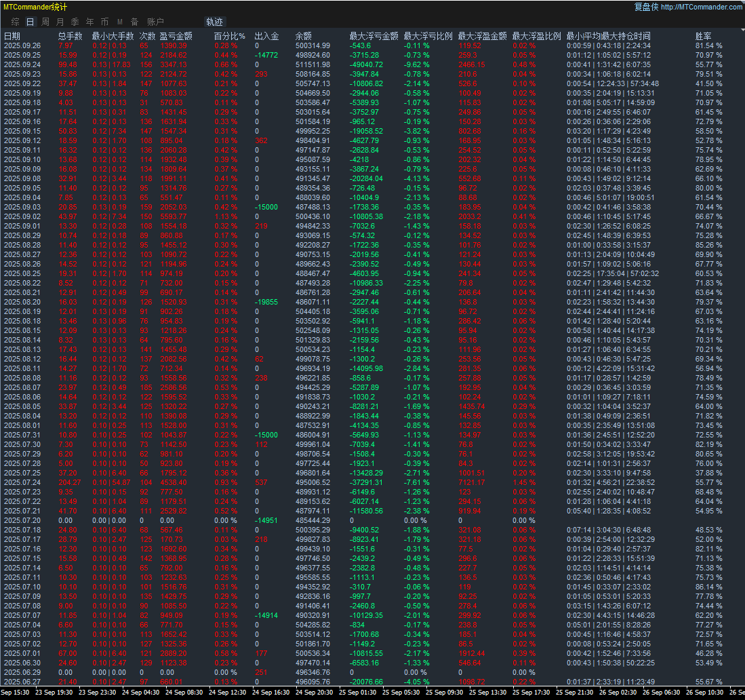
Task: Select the 2025.06.29 date row
Action: (22, 672)
